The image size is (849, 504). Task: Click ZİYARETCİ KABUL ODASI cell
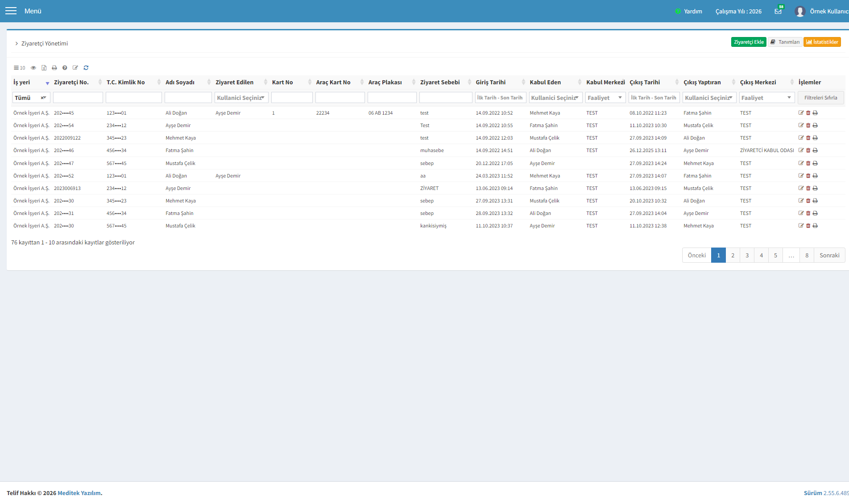coord(767,150)
